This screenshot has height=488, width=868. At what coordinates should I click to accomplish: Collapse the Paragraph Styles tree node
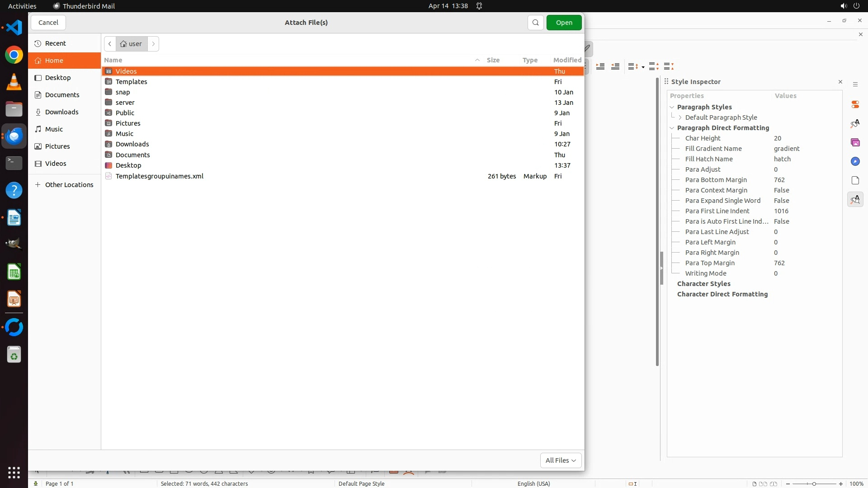(x=672, y=107)
